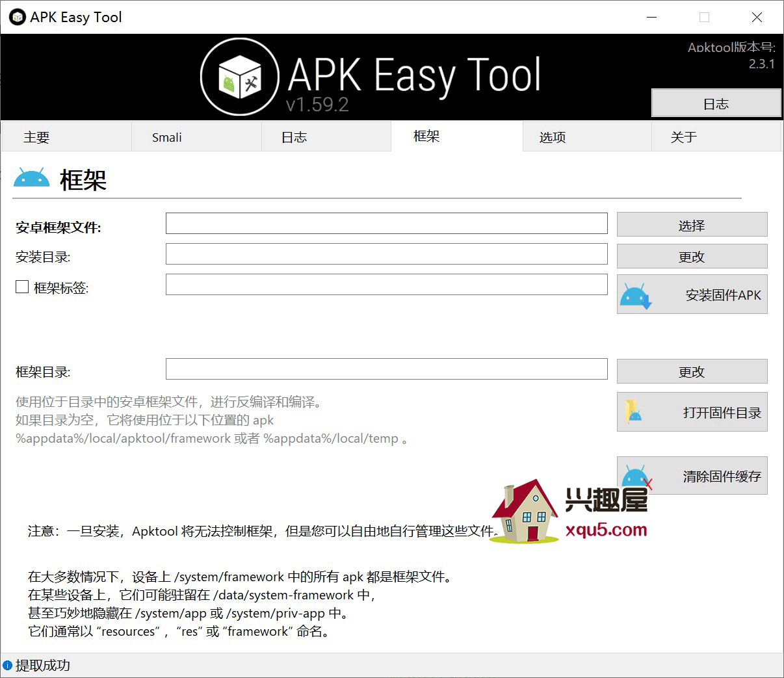This screenshot has width=784, height=678.
Task: Click the Apktool版本号 label
Action: 731,47
